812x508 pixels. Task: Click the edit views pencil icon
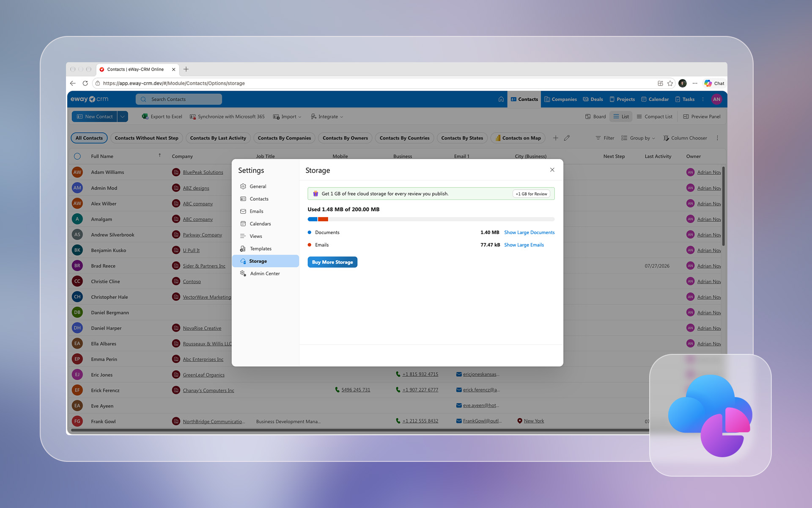coord(567,138)
